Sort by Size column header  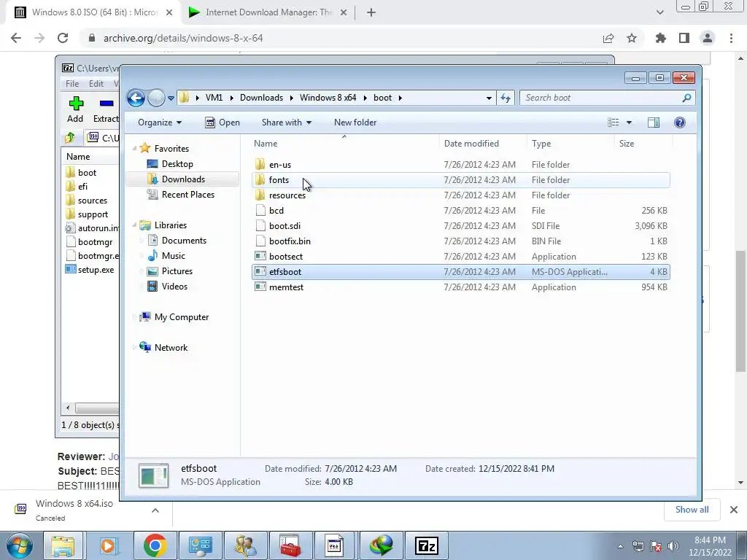point(643,144)
